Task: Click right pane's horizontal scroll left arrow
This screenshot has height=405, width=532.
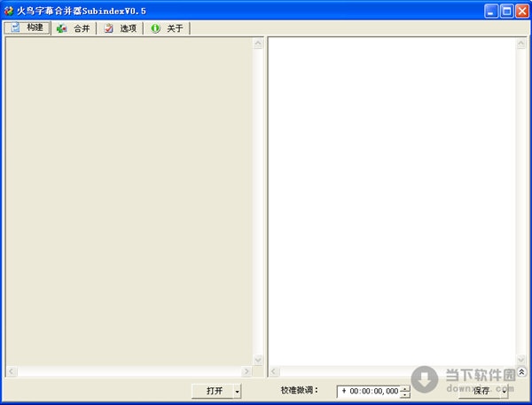Action: [x=274, y=371]
